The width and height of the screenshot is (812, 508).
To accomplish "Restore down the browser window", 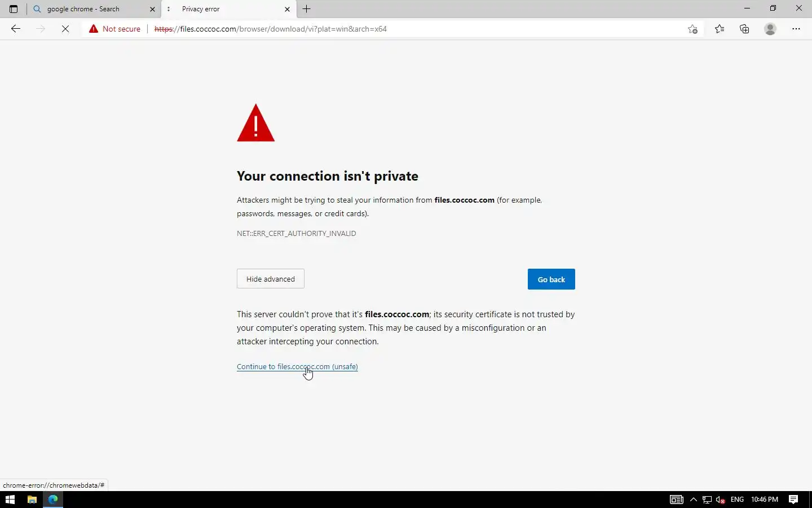I will tap(773, 8).
